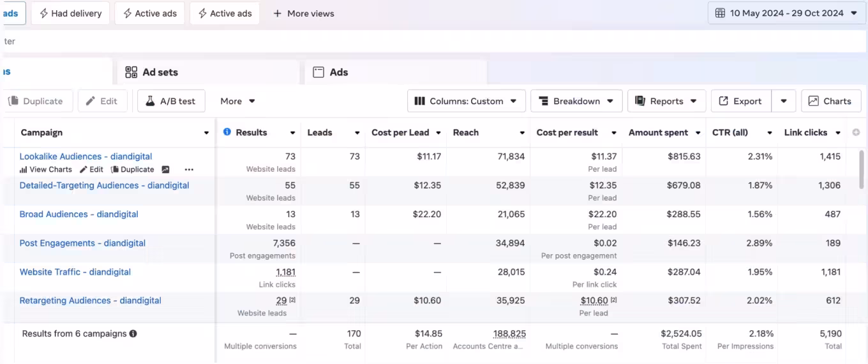868x364 pixels.
Task: Switch to the Ads tab
Action: point(396,72)
